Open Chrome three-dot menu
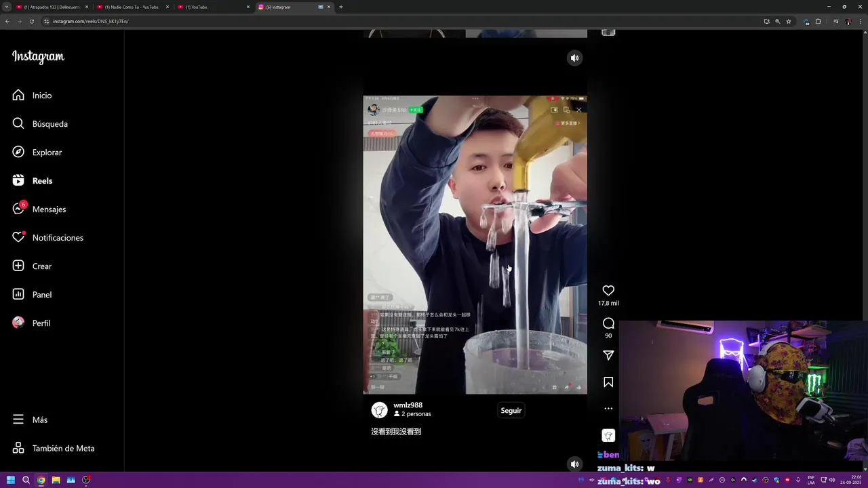The width and height of the screenshot is (868, 488). 860,21
